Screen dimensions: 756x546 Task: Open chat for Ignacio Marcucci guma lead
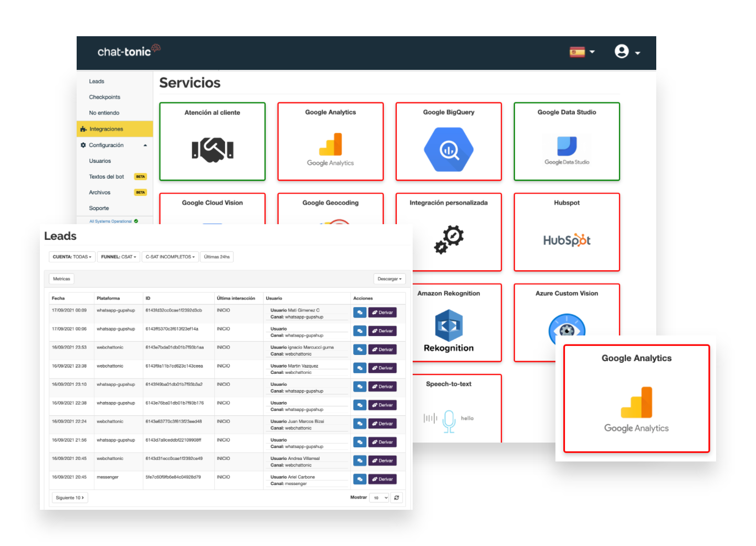pyautogui.click(x=360, y=350)
